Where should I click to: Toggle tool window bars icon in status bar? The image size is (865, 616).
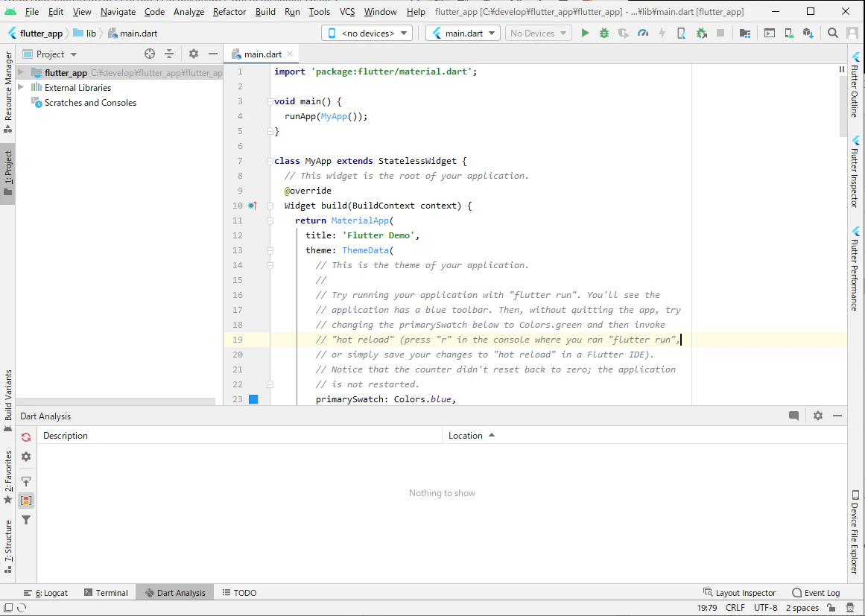pos(7,608)
